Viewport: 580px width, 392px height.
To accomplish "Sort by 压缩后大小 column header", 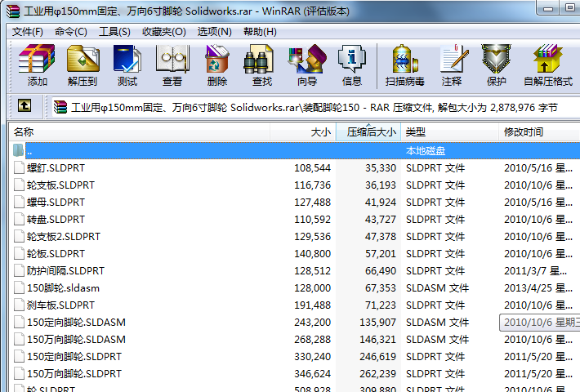I will click(368, 132).
